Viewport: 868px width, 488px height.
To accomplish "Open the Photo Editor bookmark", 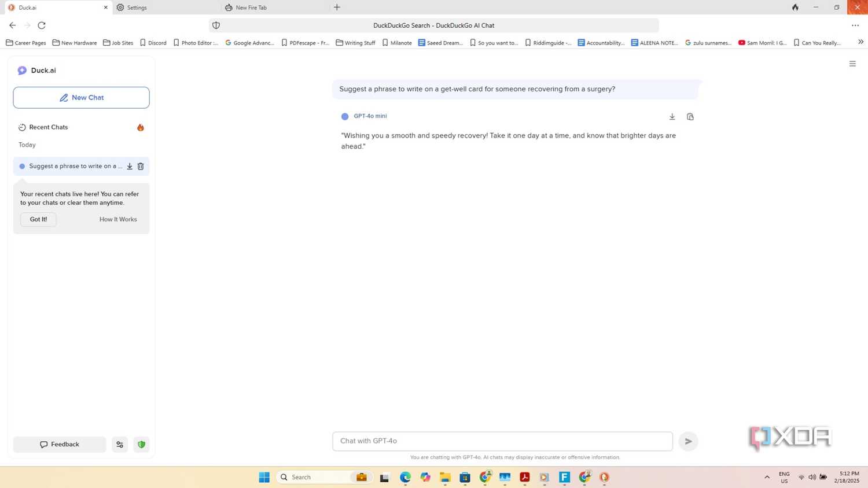I will tap(196, 43).
